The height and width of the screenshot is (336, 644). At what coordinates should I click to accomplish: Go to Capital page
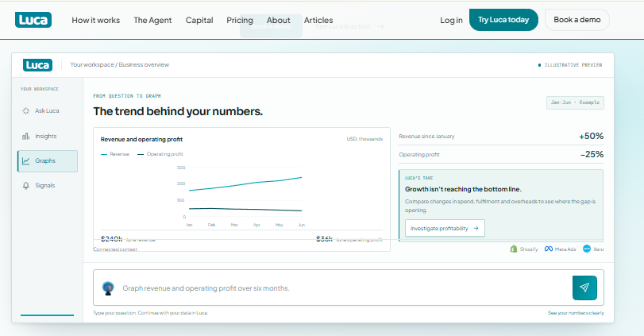coord(199,20)
